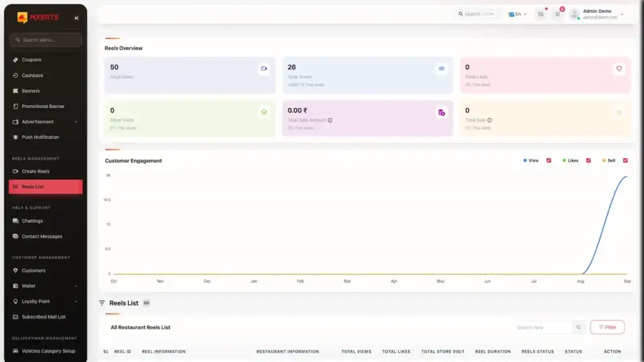
Task: Click the Coupons sidebar icon
Action: coord(16,60)
